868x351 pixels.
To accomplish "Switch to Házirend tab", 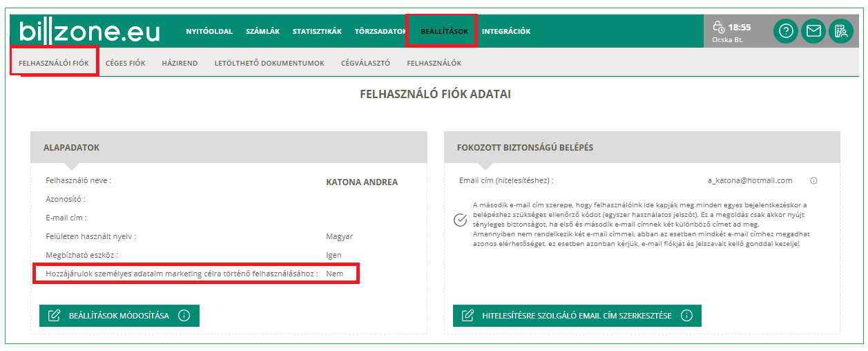I will (x=180, y=63).
